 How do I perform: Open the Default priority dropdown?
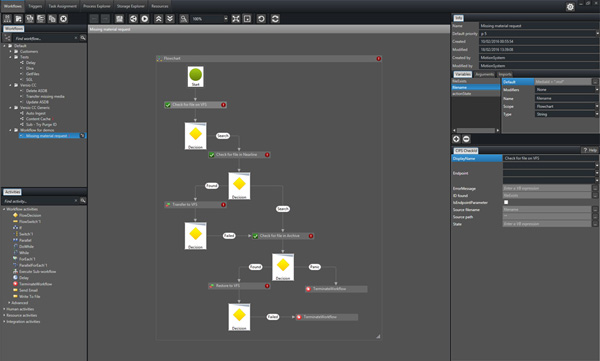[597, 34]
